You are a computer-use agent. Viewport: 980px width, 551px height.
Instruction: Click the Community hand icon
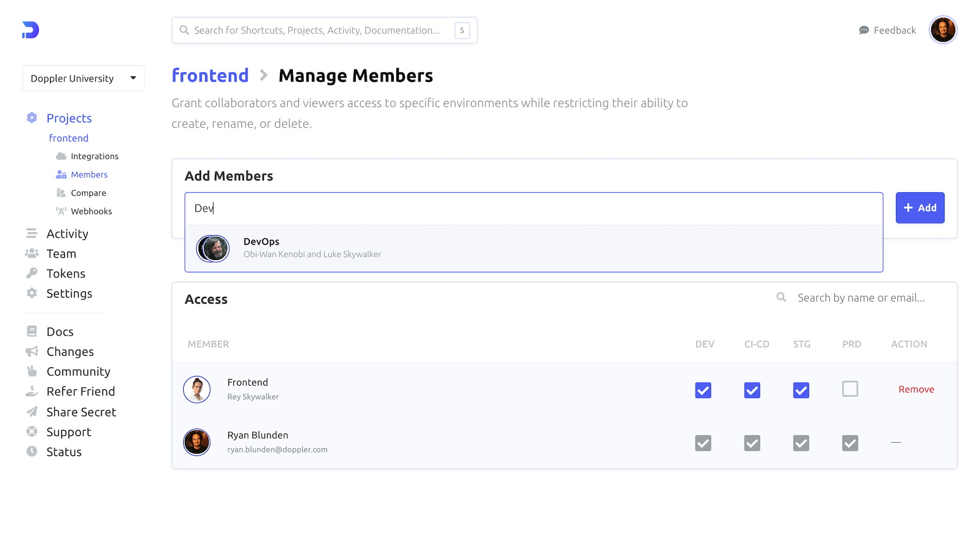tap(32, 371)
